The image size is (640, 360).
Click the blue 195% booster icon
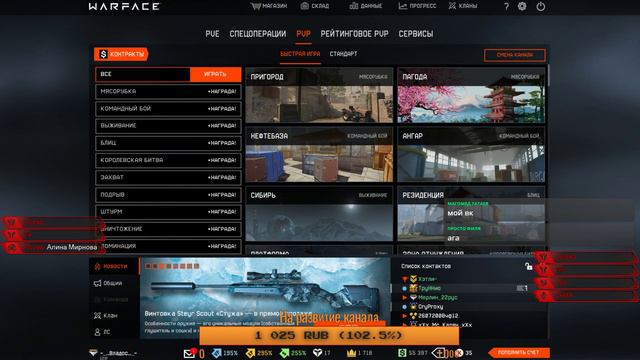216,353
